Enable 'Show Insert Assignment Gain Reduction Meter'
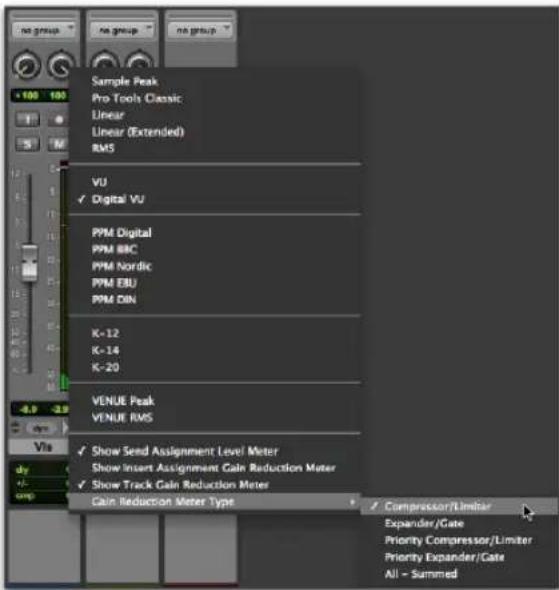 [214, 468]
